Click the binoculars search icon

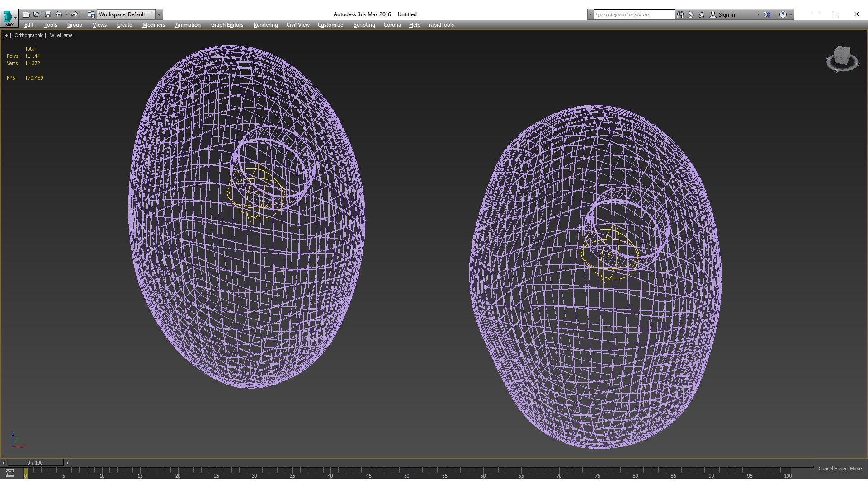[x=680, y=14]
